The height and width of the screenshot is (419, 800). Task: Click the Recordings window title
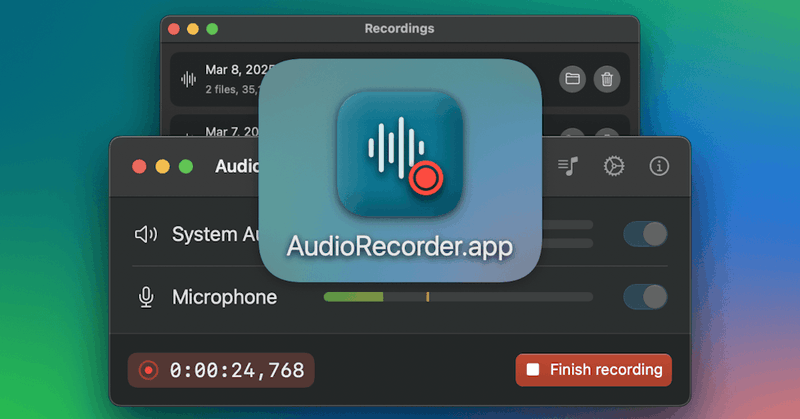tap(399, 29)
